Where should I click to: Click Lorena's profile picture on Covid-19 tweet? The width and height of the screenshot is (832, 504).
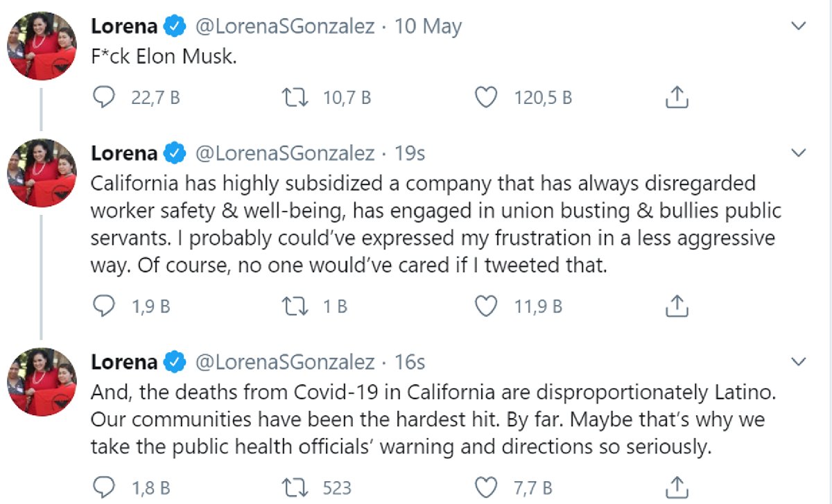(x=41, y=382)
